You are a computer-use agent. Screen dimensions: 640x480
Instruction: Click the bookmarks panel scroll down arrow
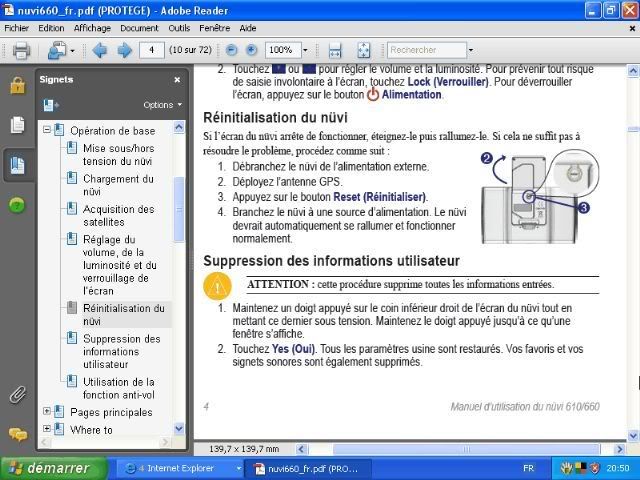[179, 428]
